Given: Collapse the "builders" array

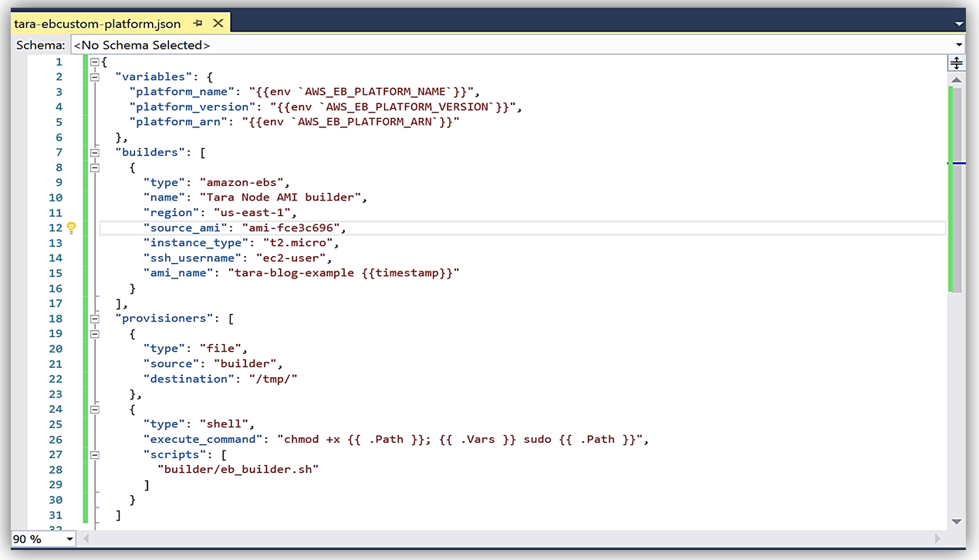Looking at the screenshot, I should pyautogui.click(x=95, y=152).
